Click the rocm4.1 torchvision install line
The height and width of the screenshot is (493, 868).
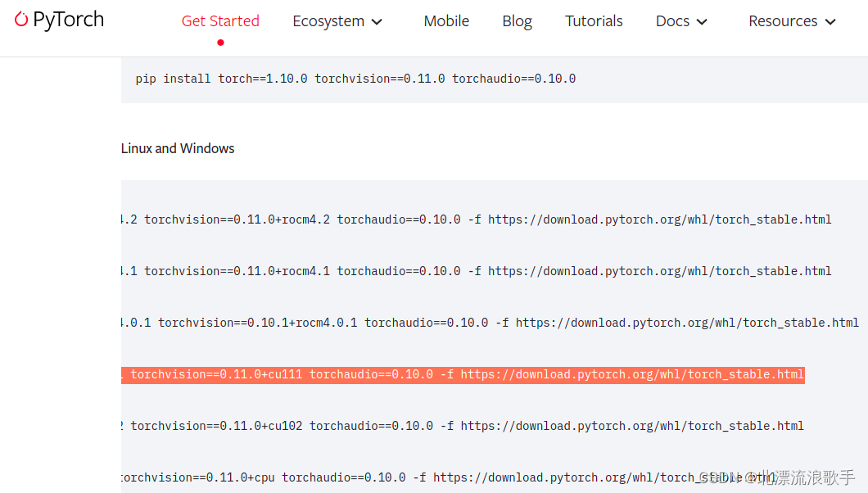tap(476, 271)
